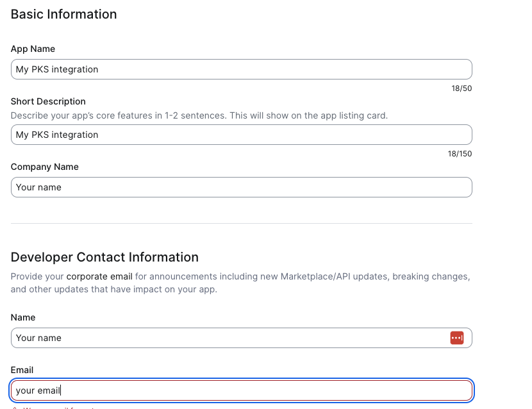Open the red password manager icon
532x409 pixels.
(456, 338)
